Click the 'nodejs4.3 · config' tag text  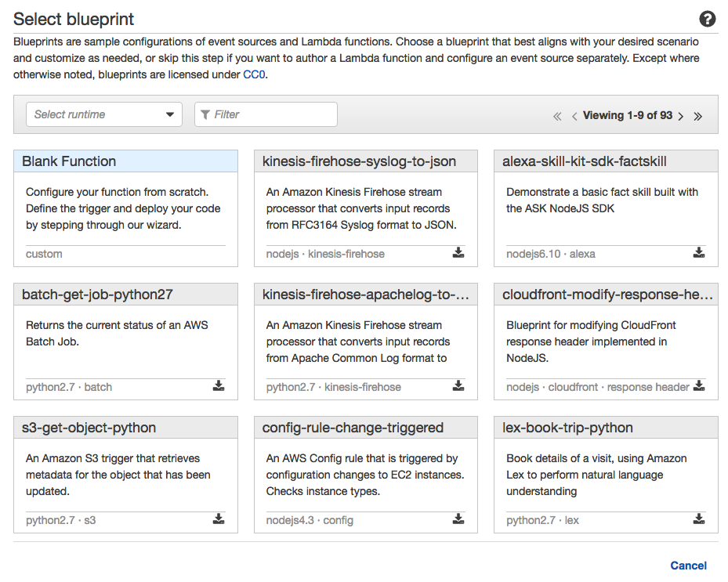(310, 520)
